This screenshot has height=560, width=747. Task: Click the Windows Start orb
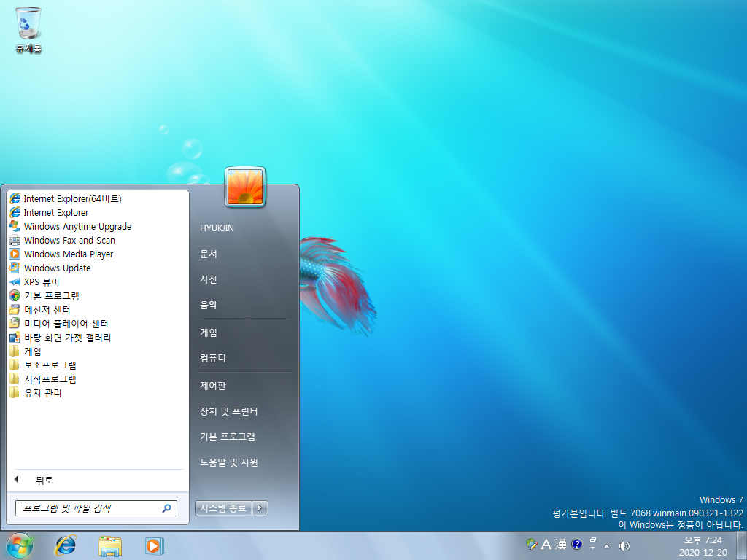[20, 545]
